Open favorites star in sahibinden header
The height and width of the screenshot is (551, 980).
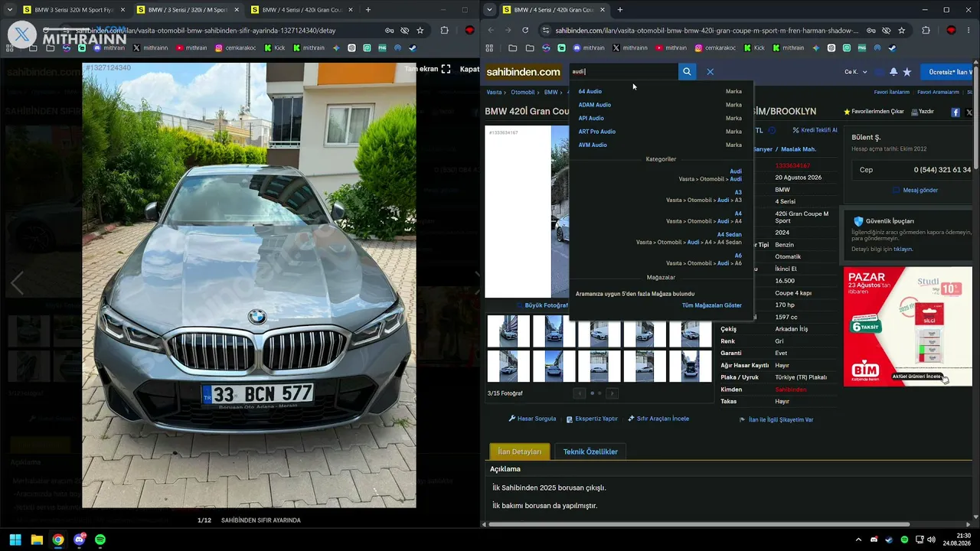907,72
